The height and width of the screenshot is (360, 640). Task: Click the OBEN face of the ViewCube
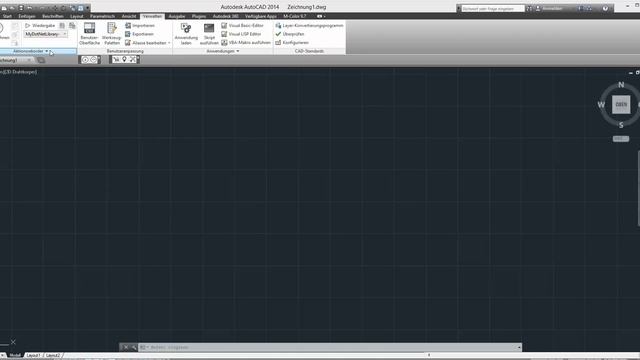coord(621,104)
